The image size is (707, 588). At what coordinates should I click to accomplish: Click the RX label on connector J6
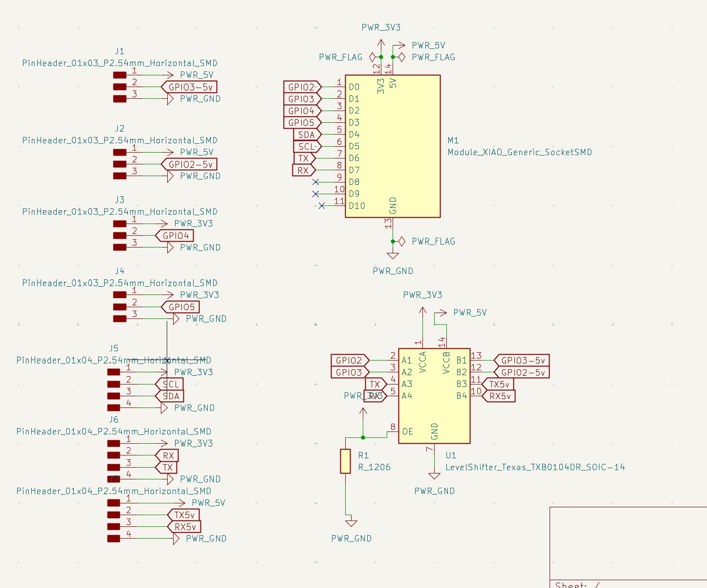coord(167,456)
